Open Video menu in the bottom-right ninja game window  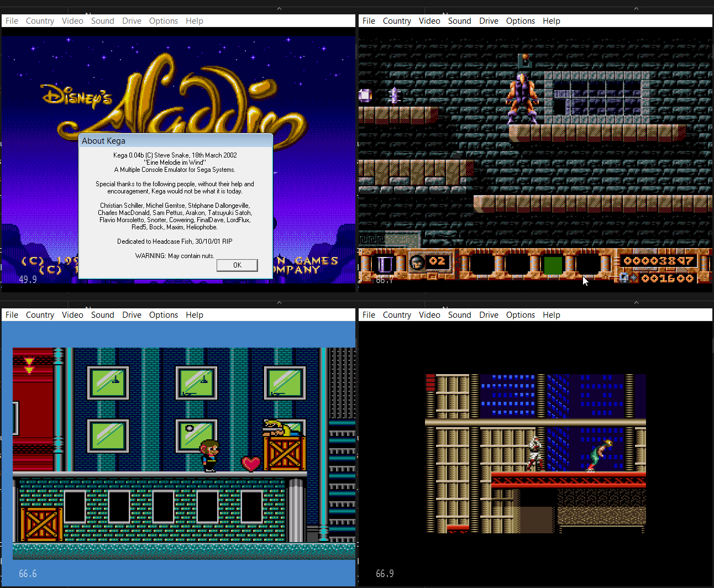click(429, 315)
